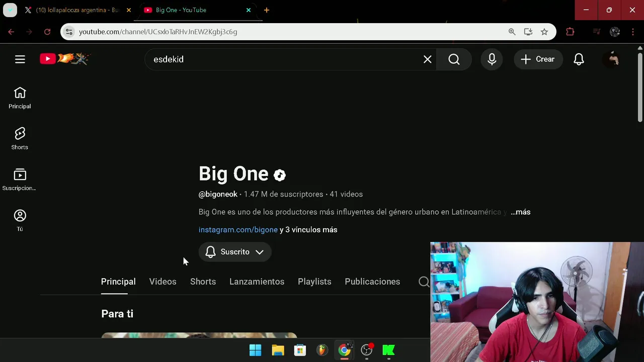Open the Publicaciones tab
Viewport: 644px width, 362px height.
[372, 282]
